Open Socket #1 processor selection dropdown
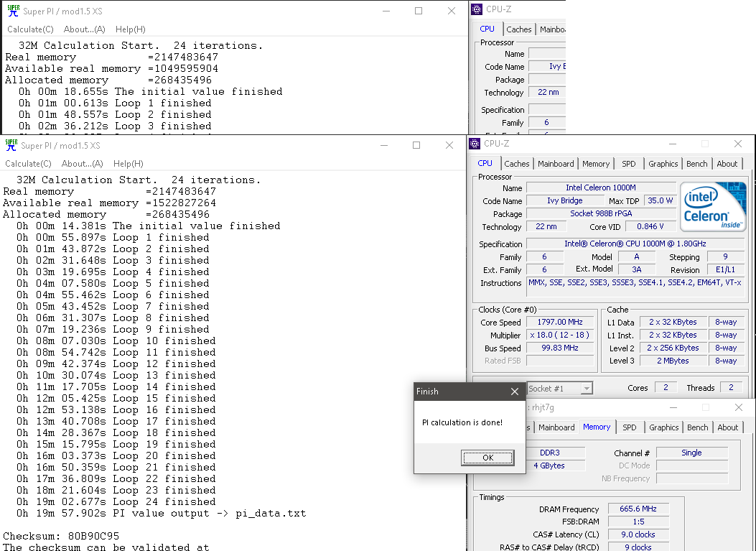756x551 pixels. [587, 389]
